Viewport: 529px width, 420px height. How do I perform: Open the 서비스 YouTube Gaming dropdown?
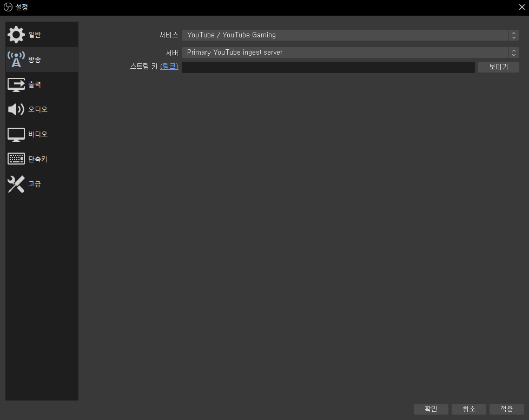pos(350,35)
